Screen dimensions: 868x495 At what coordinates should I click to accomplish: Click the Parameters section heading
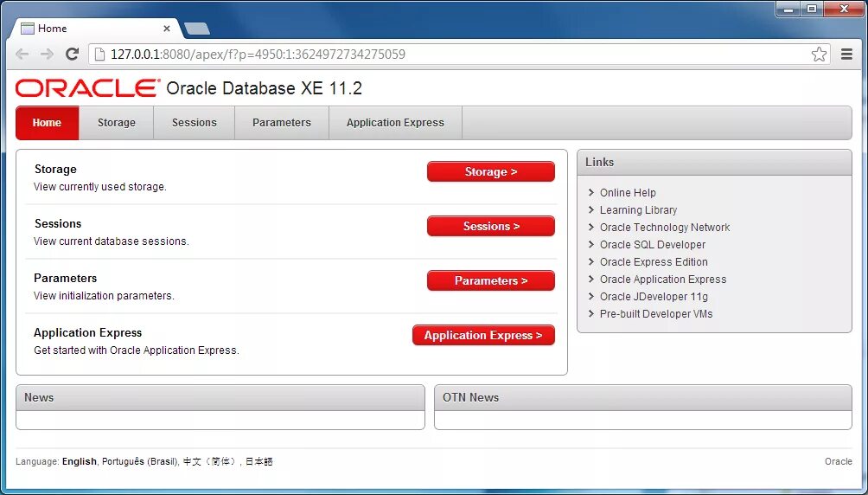pos(66,278)
